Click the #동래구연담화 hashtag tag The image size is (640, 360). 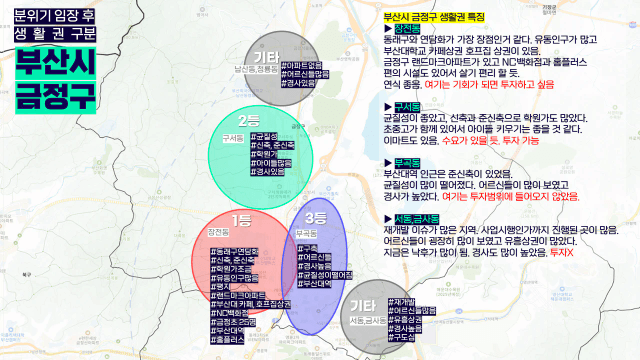[234, 251]
